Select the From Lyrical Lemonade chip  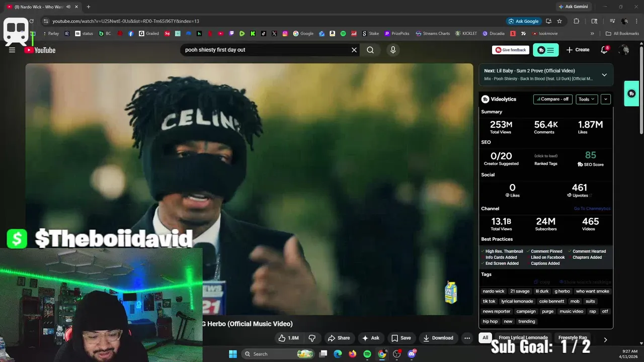[523, 337]
